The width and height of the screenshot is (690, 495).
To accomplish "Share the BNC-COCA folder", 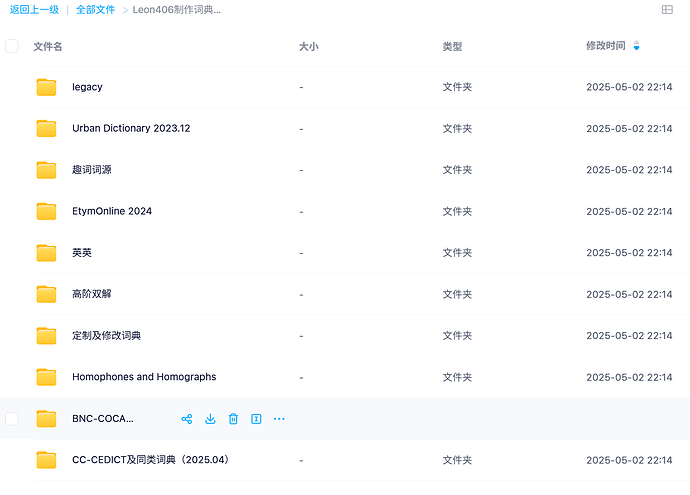I will pyautogui.click(x=187, y=418).
